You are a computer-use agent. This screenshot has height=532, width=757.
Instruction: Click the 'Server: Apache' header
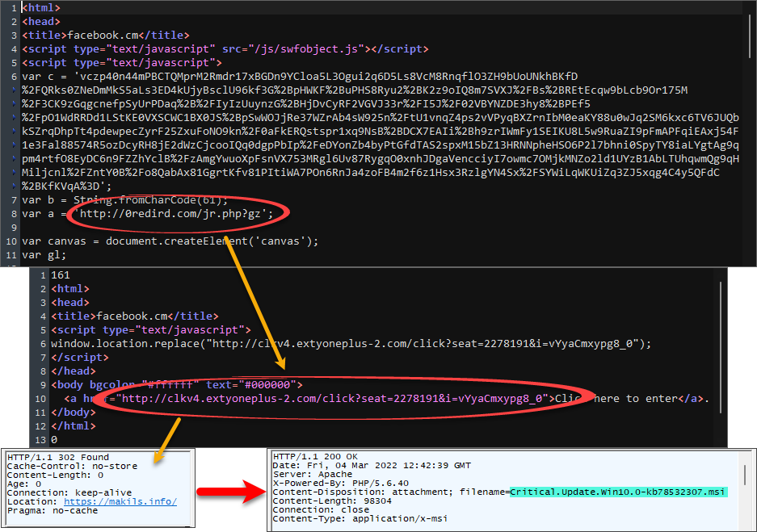coord(313,475)
